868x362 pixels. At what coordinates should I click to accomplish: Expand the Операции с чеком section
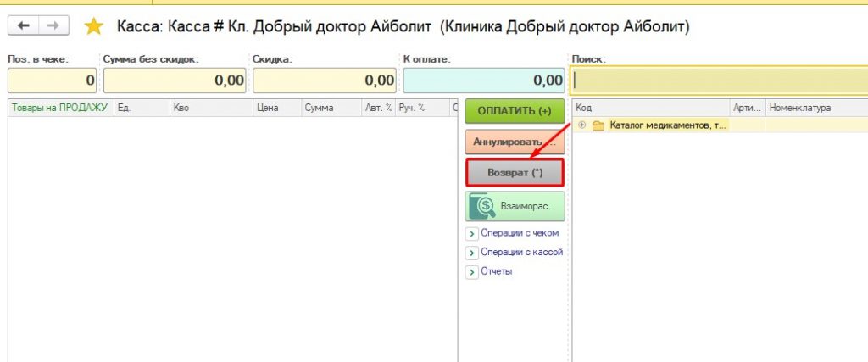[x=471, y=233]
